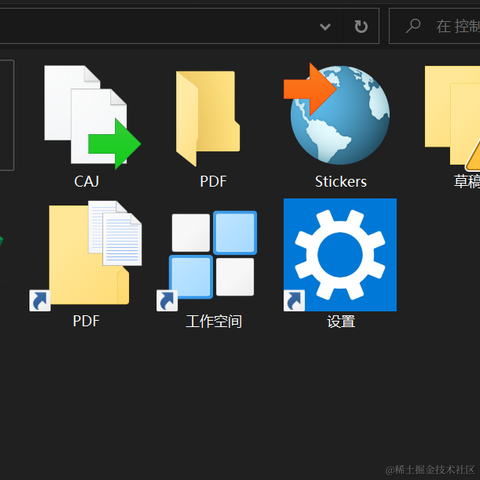The width and height of the screenshot is (480, 480).
Task: Select the 设置 label text
Action: pos(341,322)
